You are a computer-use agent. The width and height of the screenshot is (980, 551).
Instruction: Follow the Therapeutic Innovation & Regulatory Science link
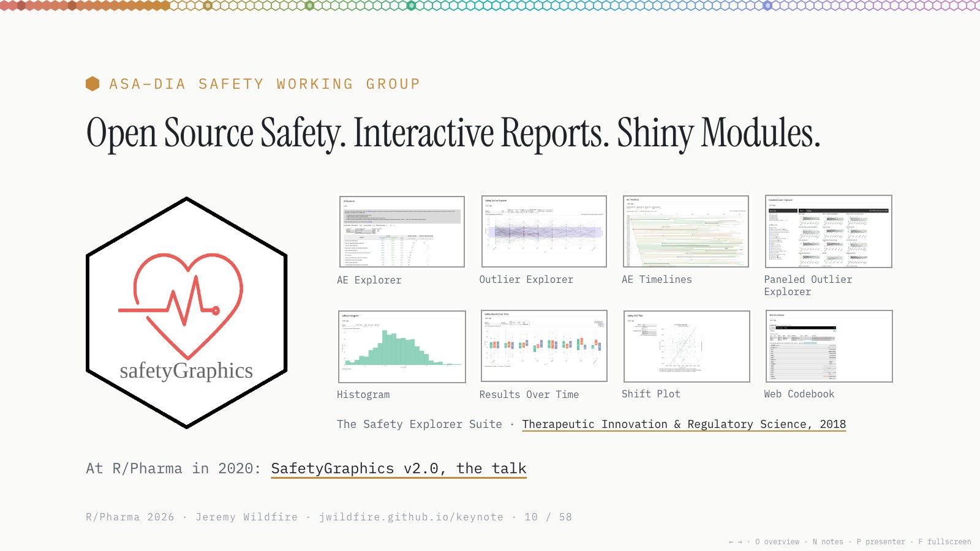684,424
